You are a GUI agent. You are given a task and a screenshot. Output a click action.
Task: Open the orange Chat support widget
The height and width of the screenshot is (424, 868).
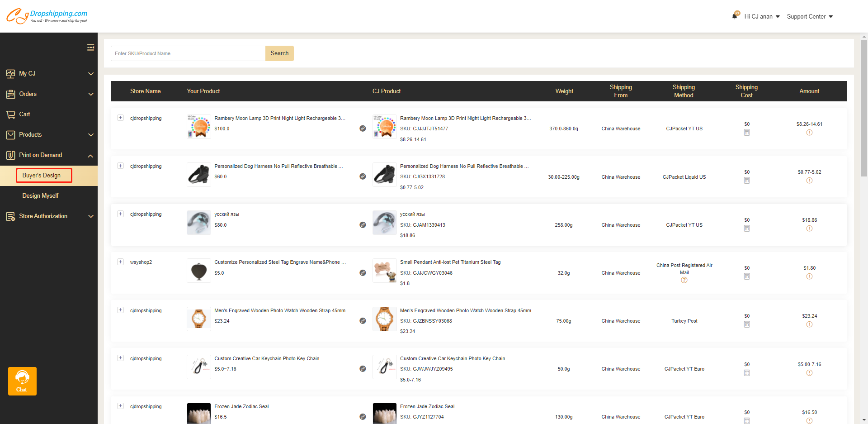tap(22, 381)
